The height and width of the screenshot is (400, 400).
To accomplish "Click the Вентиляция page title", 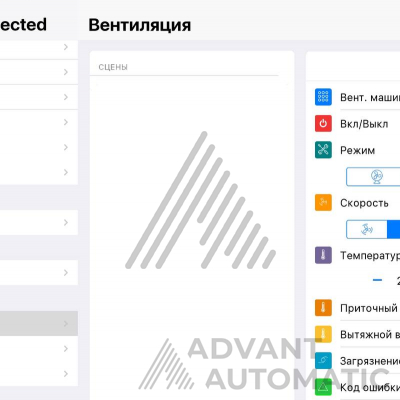I will (x=140, y=25).
